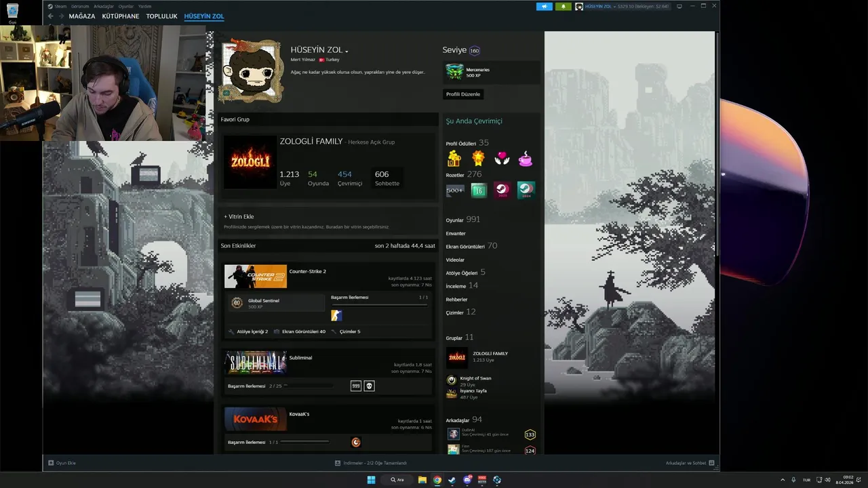The image size is (868, 488).
Task: Show hidden system tray icons chevron
Action: (x=783, y=480)
